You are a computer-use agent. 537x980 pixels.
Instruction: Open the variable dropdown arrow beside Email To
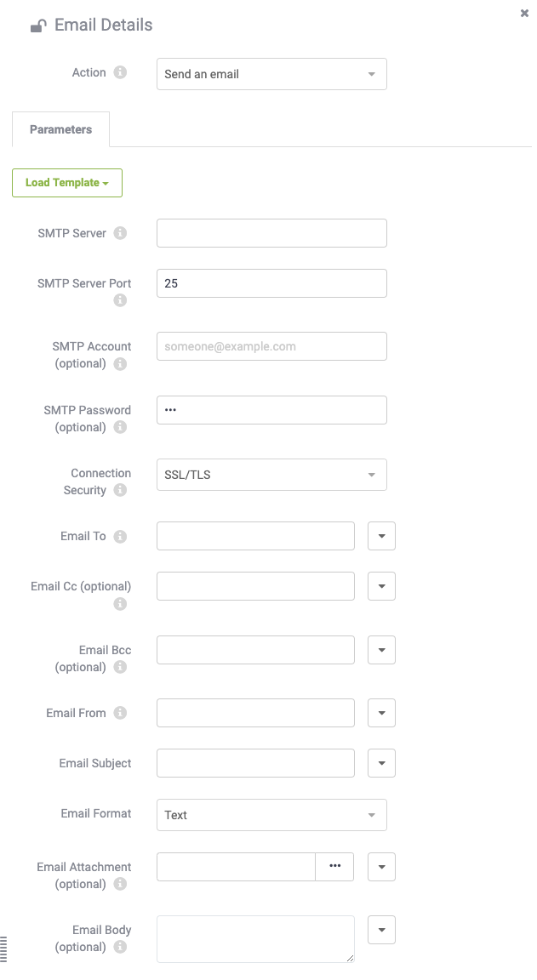click(381, 536)
